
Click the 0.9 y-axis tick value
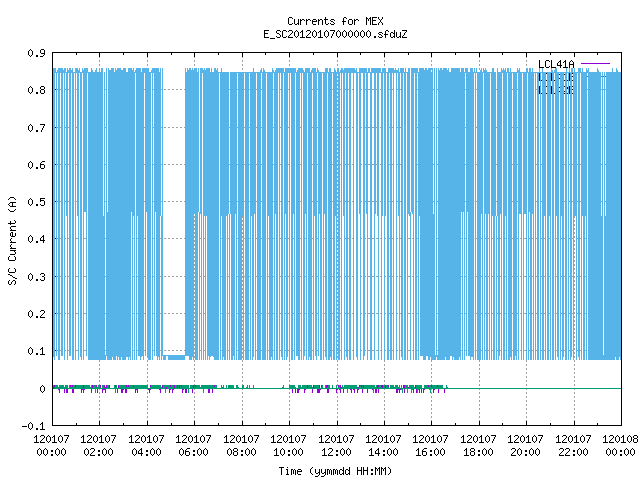click(x=36, y=53)
